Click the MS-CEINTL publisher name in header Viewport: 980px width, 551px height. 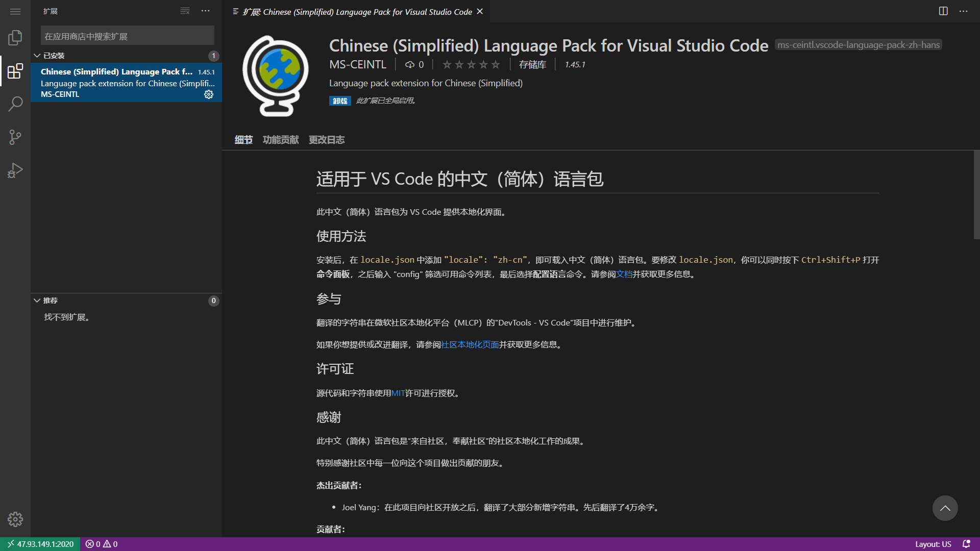click(x=358, y=65)
